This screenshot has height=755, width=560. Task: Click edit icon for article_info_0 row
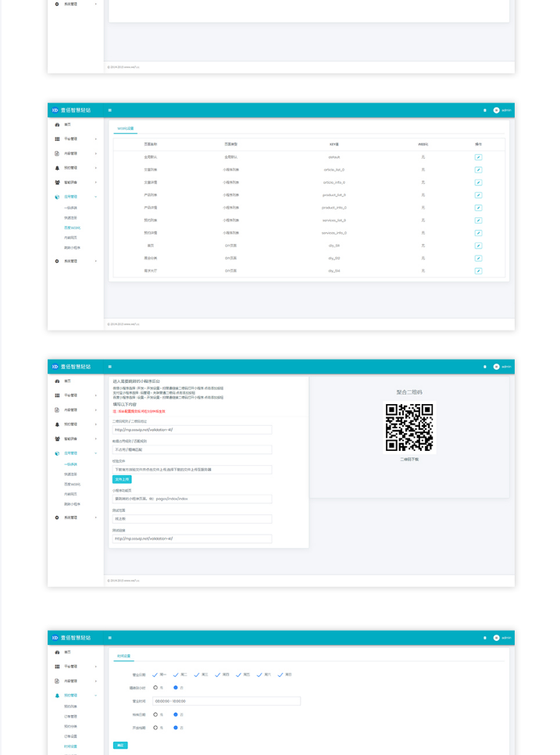(478, 182)
